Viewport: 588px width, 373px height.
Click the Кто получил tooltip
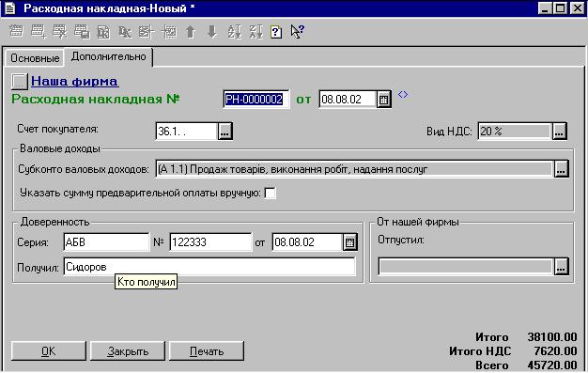coord(146,282)
